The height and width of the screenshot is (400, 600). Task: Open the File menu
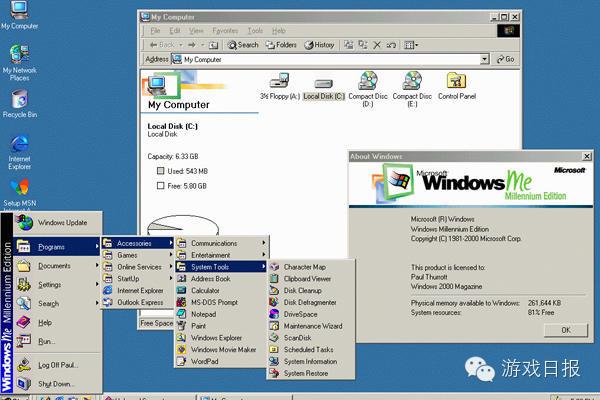[x=155, y=31]
